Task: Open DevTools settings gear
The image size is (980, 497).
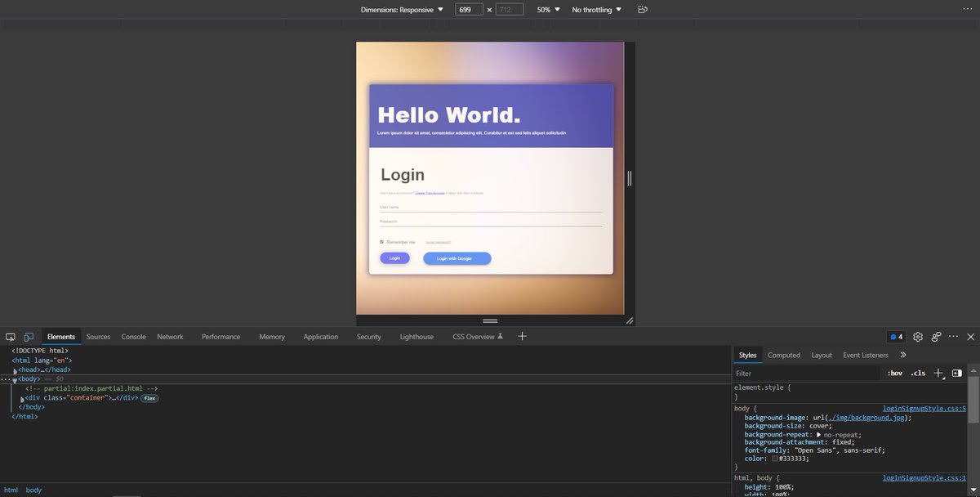Action: click(x=918, y=337)
